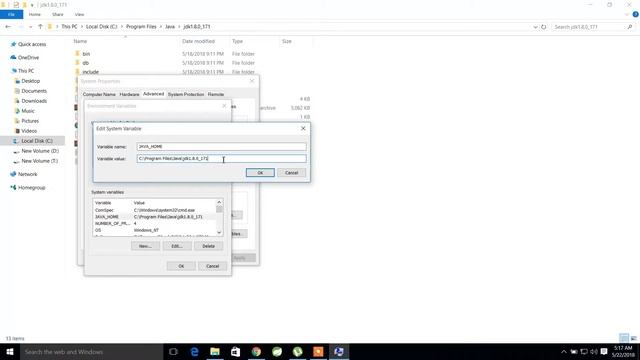
Task: Close the Edit System Variable dialog
Action: pyautogui.click(x=303, y=129)
